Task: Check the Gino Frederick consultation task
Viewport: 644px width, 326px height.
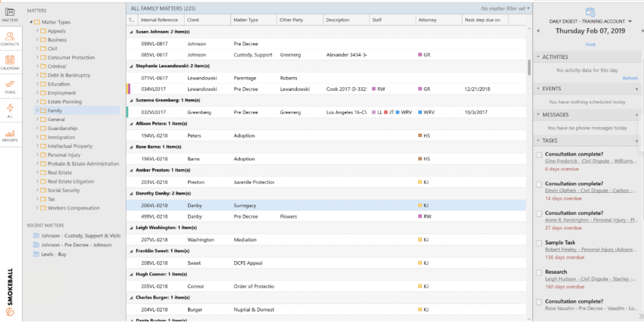Action: click(x=539, y=155)
